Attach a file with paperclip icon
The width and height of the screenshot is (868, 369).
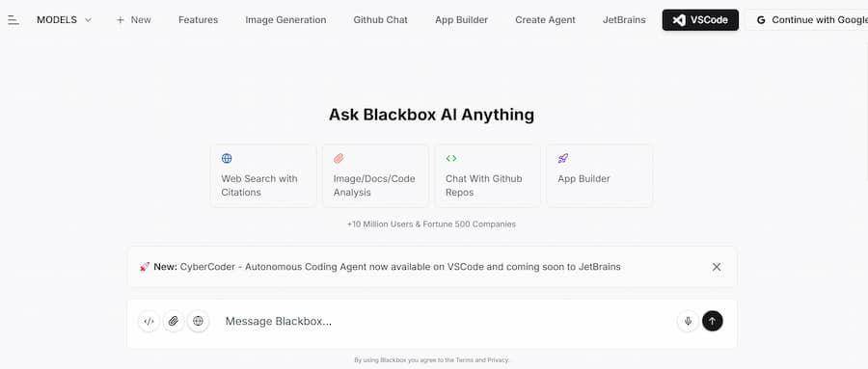click(174, 321)
